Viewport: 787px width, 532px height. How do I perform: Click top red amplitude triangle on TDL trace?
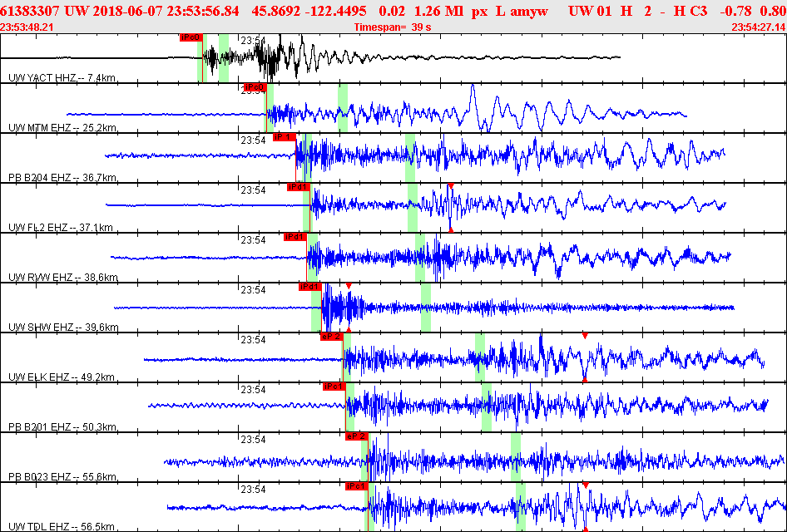tap(585, 485)
